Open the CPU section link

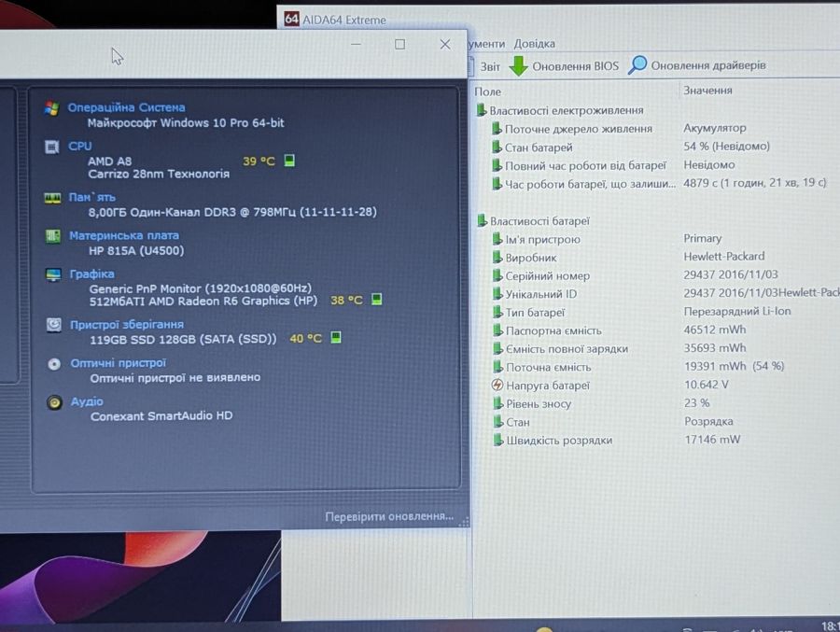[x=80, y=146]
